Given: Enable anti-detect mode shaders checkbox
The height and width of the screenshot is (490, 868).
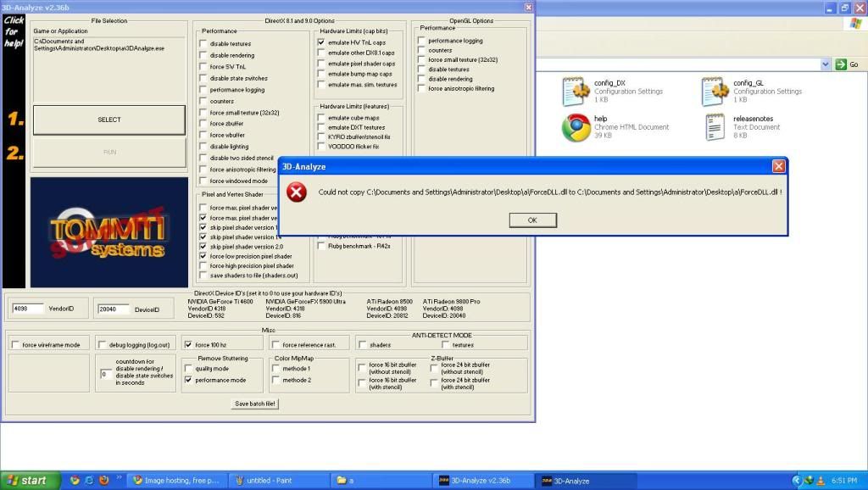Looking at the screenshot, I should click(x=362, y=344).
